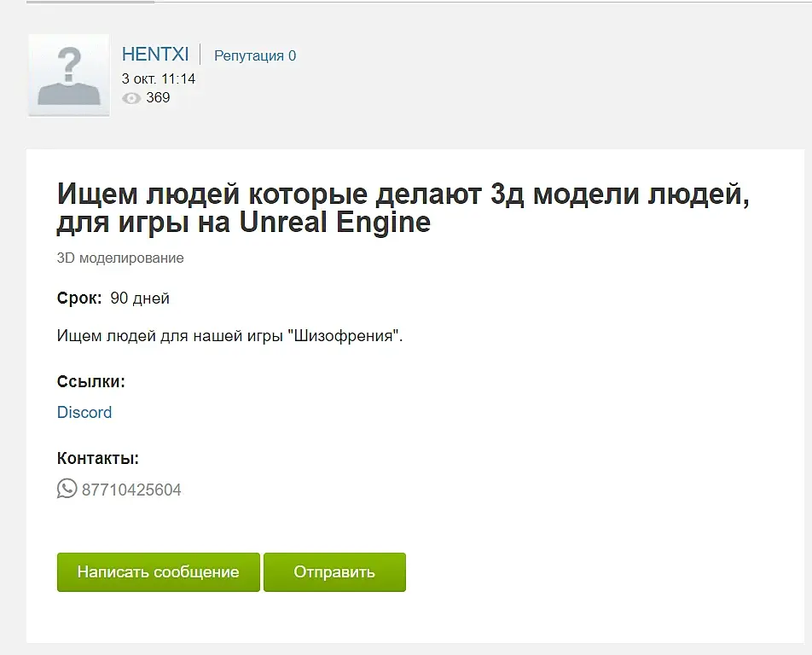Click the Репутация 0 link
The image size is (812, 655).
pos(255,55)
